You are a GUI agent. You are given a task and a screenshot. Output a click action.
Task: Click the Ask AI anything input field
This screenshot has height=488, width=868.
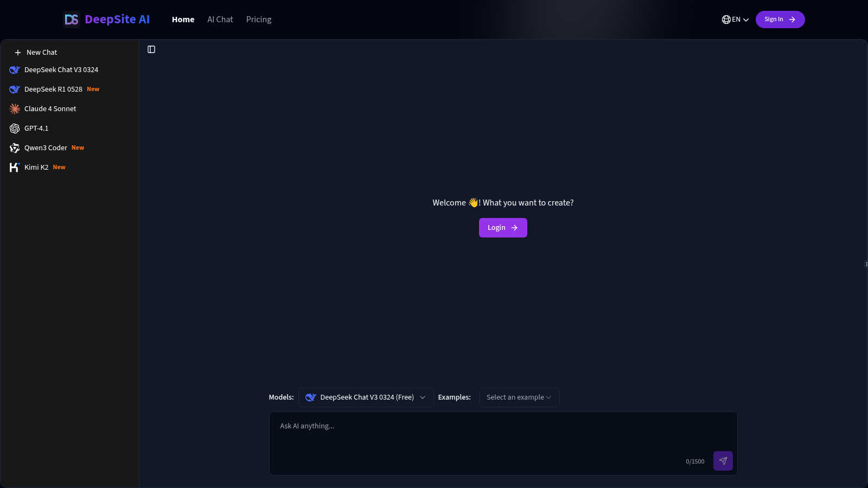click(x=503, y=444)
